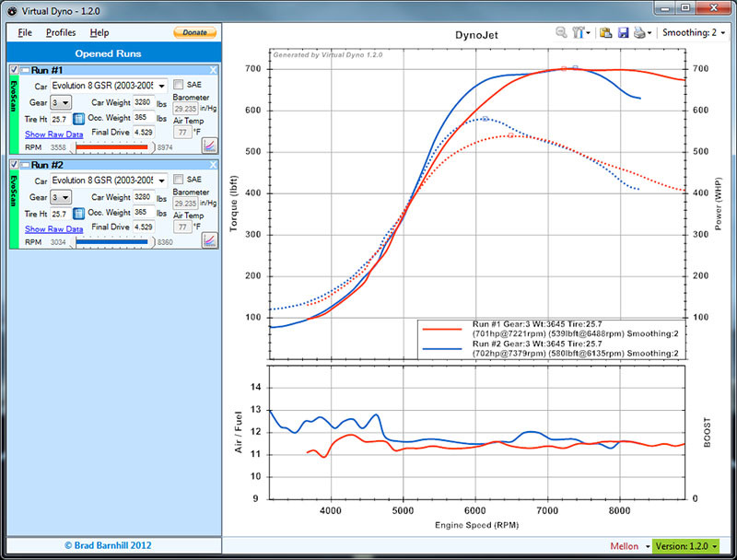Image resolution: width=737 pixels, height=560 pixels.
Task: Click the Engine Speed (RPM) axis label
Action: [476, 525]
